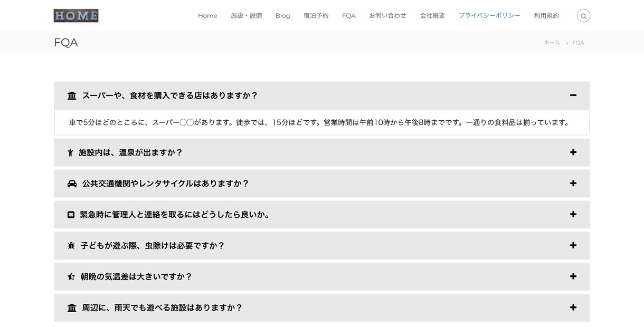Click the bug icon beside 虫除け question

71,246
